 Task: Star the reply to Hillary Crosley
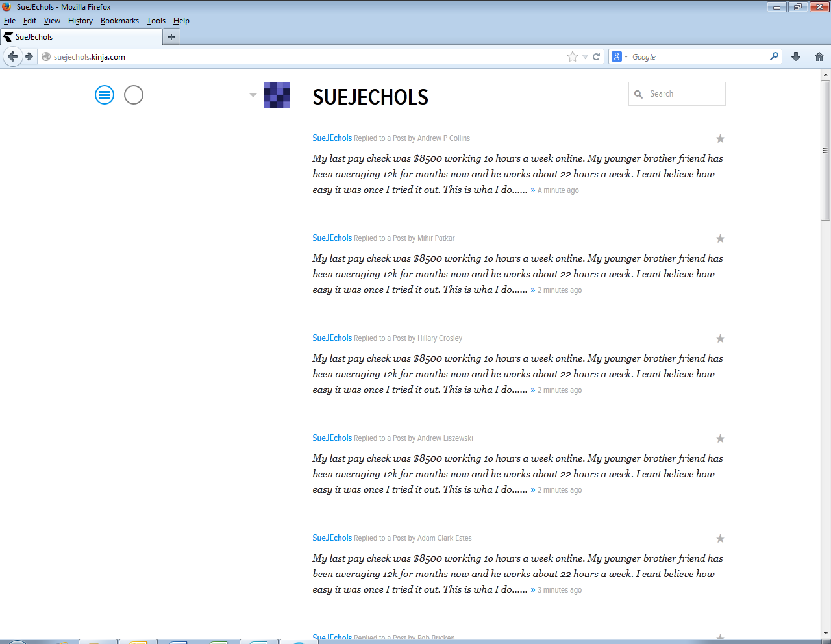(720, 339)
